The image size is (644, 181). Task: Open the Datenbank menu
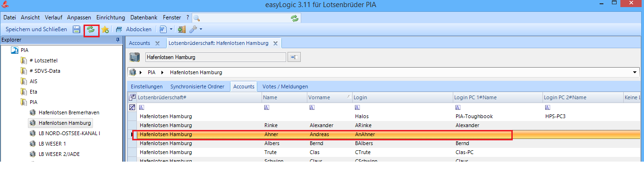144,17
